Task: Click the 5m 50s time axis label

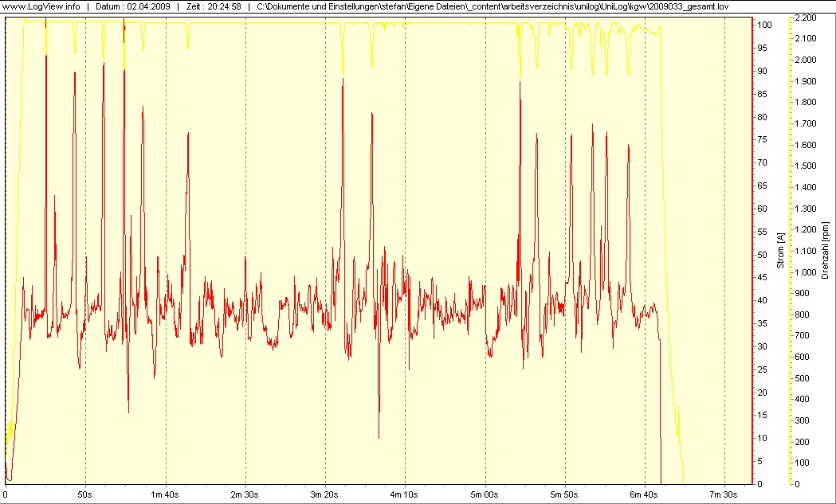Action: point(564,494)
